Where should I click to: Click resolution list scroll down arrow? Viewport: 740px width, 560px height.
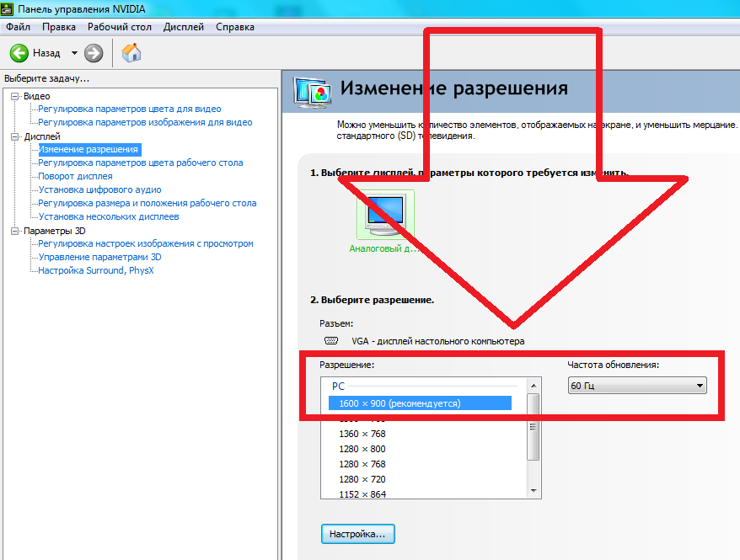pyautogui.click(x=534, y=491)
